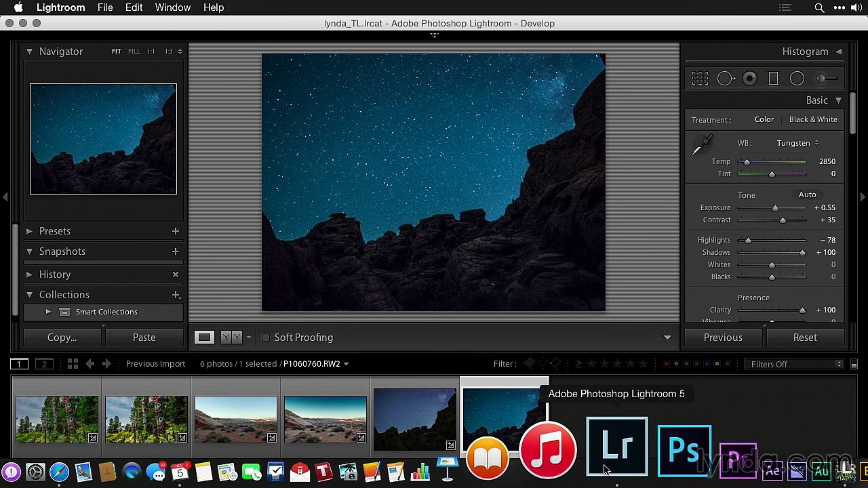Open the Apple menu
Image resolution: width=868 pixels, height=488 pixels.
point(18,7)
